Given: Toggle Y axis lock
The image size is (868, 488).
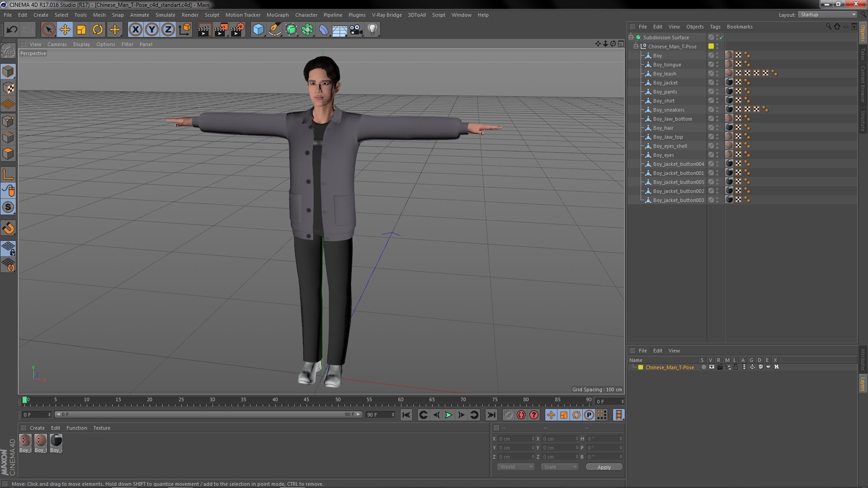Looking at the screenshot, I should (x=152, y=30).
